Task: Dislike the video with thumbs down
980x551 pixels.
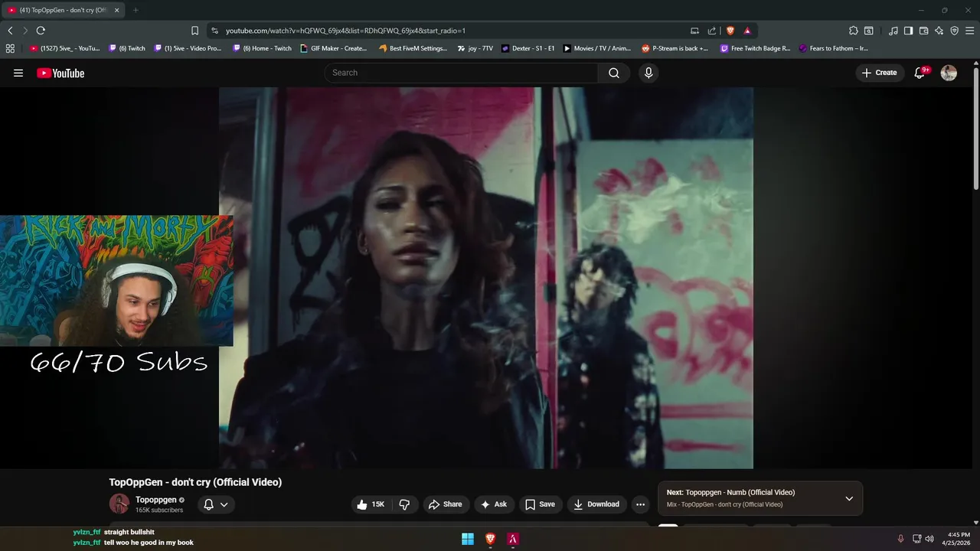Action: [x=404, y=504]
